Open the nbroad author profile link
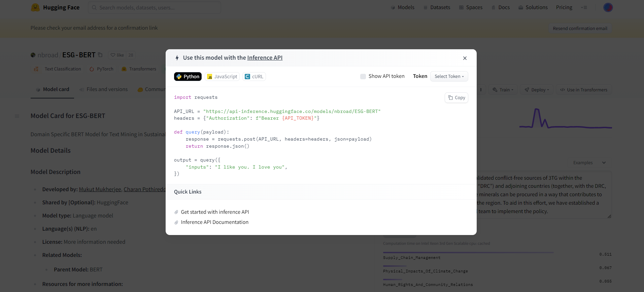The width and height of the screenshot is (644, 292). point(48,55)
